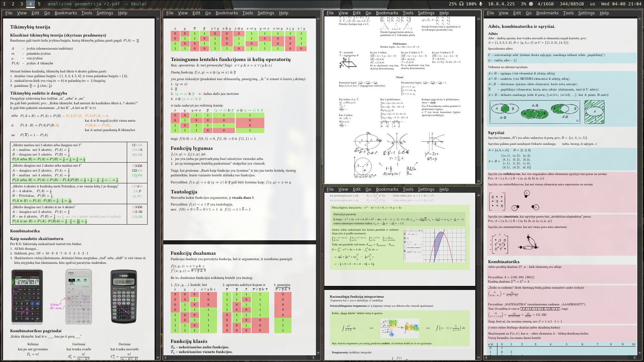The width and height of the screenshot is (644, 362).
Task: Click the 'us' keyboard layout indicator
Action: pos(593,4)
